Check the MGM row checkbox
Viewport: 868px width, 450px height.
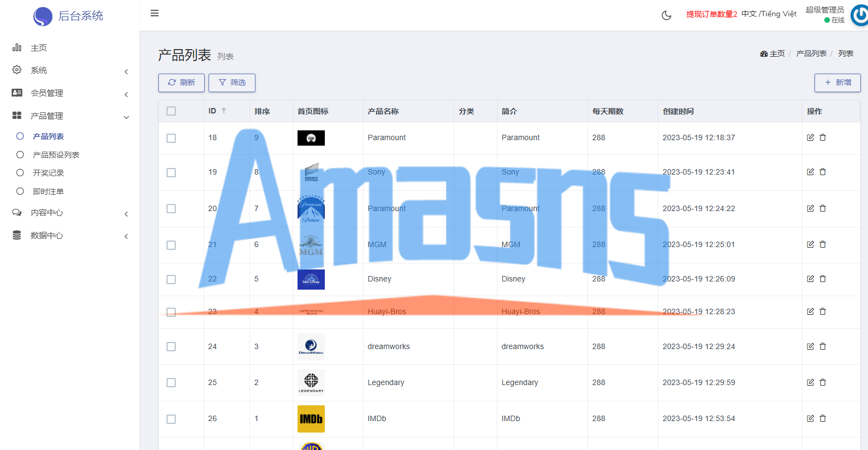click(171, 245)
